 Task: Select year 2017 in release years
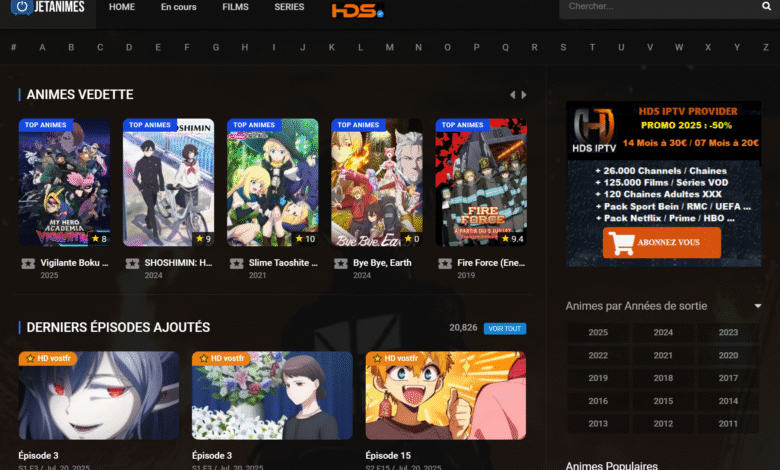click(728, 378)
